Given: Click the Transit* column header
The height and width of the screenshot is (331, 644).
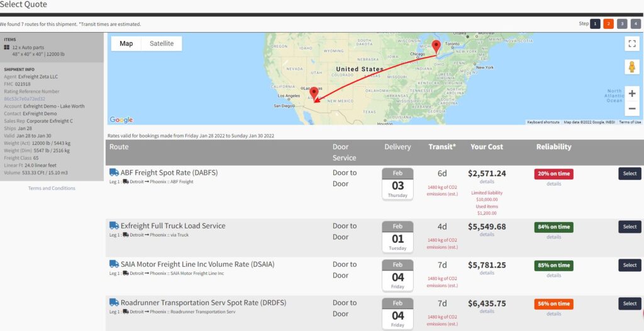Looking at the screenshot, I should click(442, 147).
